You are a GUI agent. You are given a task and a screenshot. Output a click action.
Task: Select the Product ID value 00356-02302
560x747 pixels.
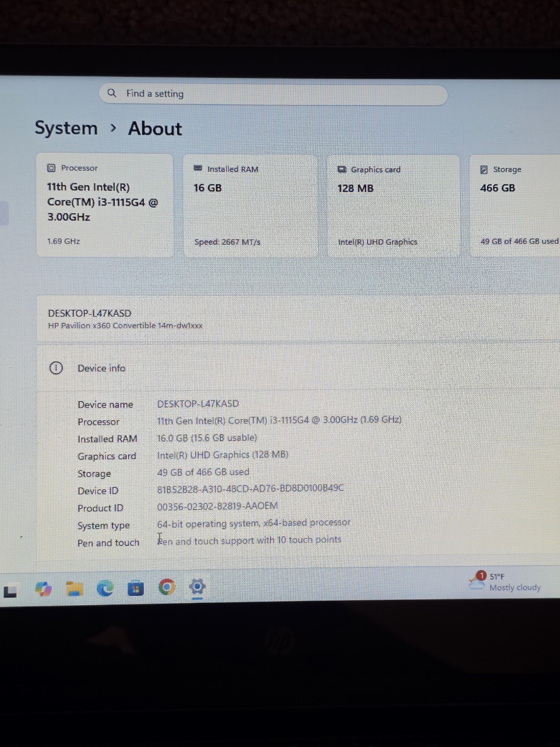217,506
